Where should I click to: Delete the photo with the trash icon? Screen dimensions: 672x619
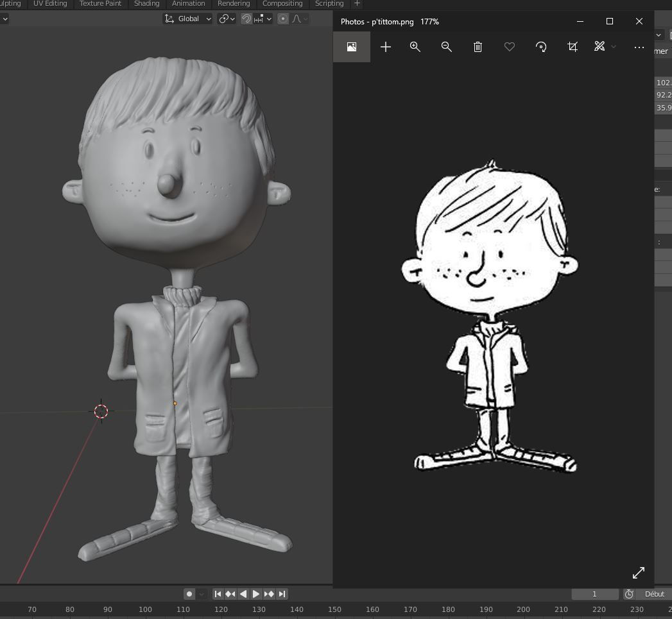coord(478,47)
